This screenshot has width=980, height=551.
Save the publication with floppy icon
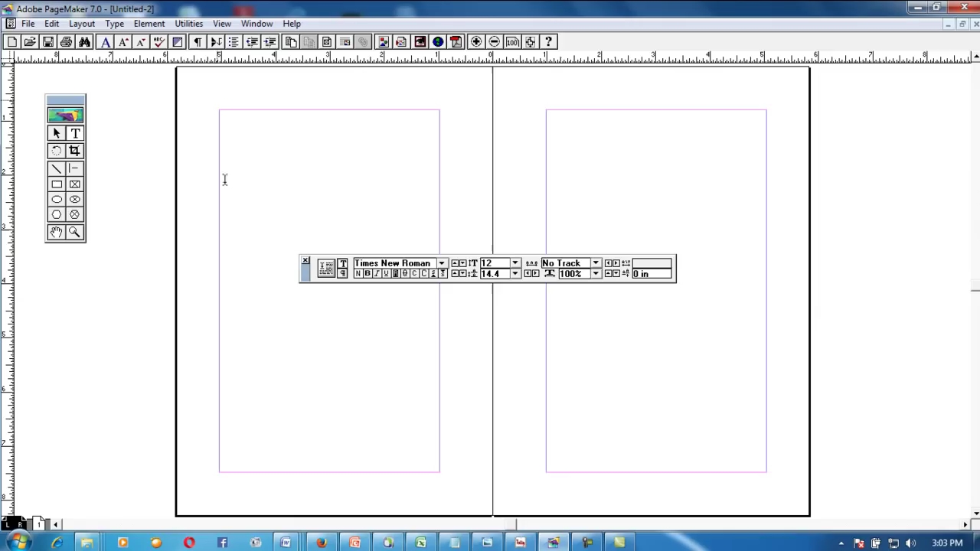click(x=47, y=42)
